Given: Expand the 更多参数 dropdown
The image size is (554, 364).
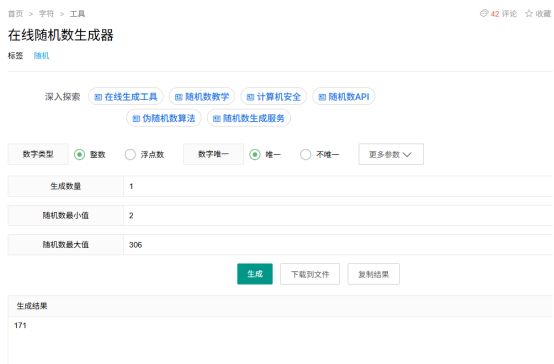Looking at the screenshot, I should click(391, 154).
